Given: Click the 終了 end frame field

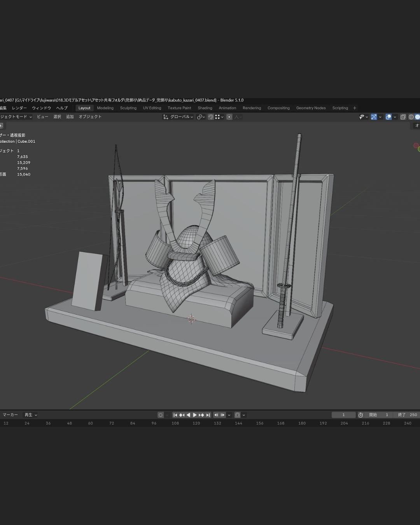Looking at the screenshot, I should point(406,415).
